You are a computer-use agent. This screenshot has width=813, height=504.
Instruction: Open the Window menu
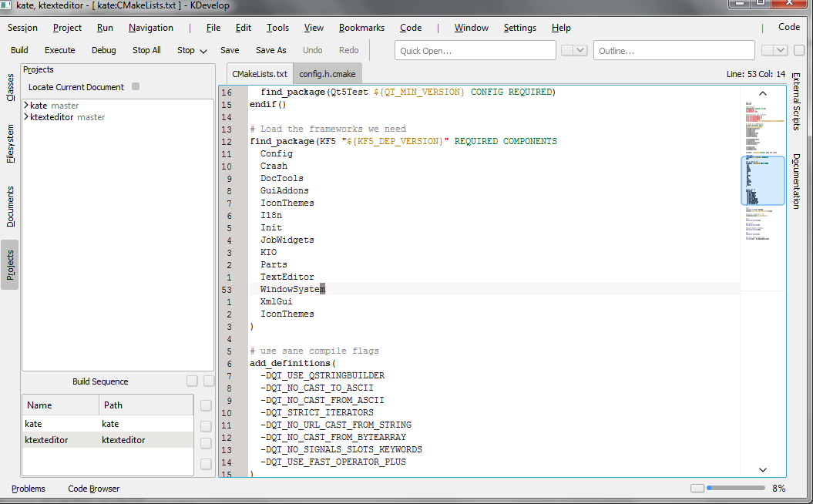(x=472, y=28)
